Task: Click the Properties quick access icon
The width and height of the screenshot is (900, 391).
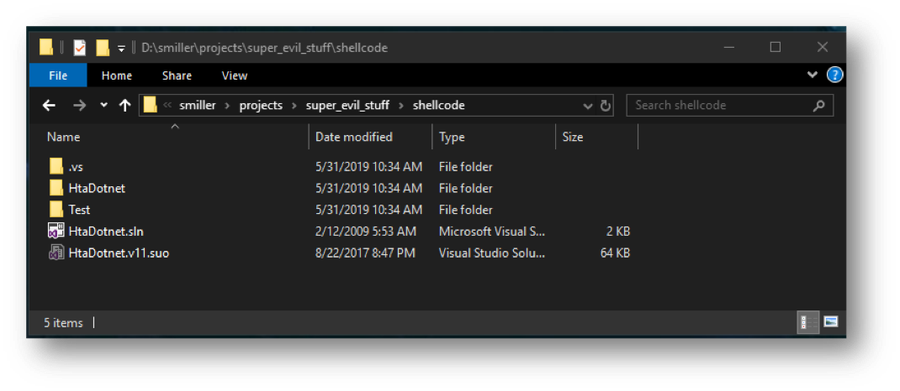Action: click(79, 48)
